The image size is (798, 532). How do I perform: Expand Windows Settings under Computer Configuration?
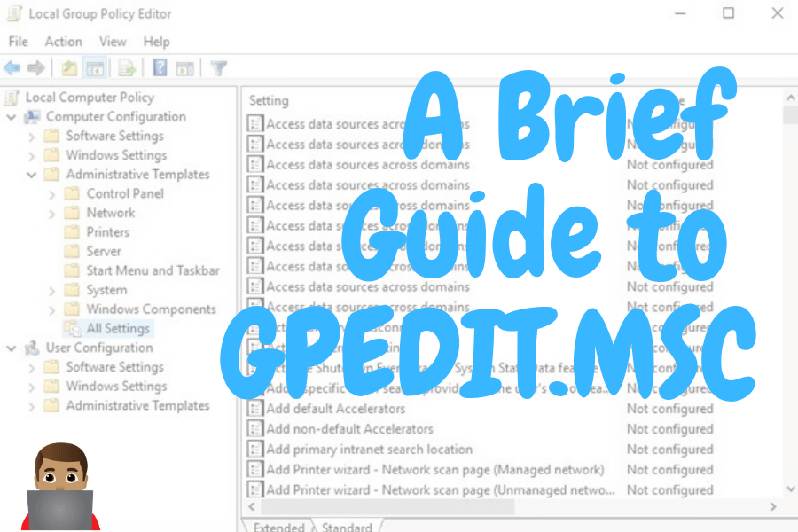point(32,156)
